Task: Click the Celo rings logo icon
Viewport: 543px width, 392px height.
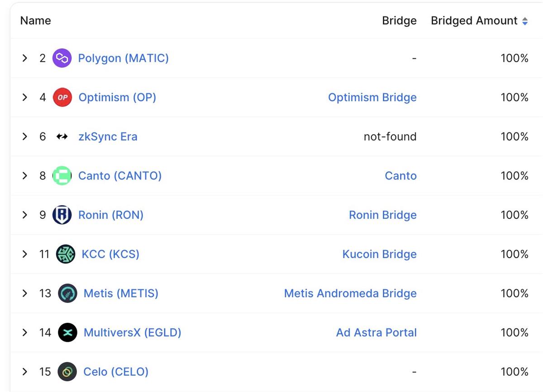Action: coord(67,372)
